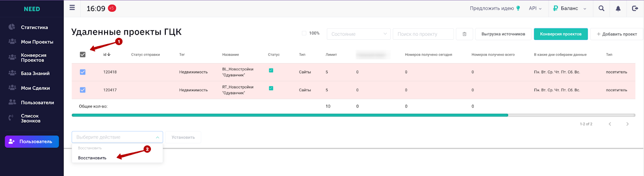
Task: Open Мои Проекты in the sidebar
Action: pyautogui.click(x=37, y=42)
